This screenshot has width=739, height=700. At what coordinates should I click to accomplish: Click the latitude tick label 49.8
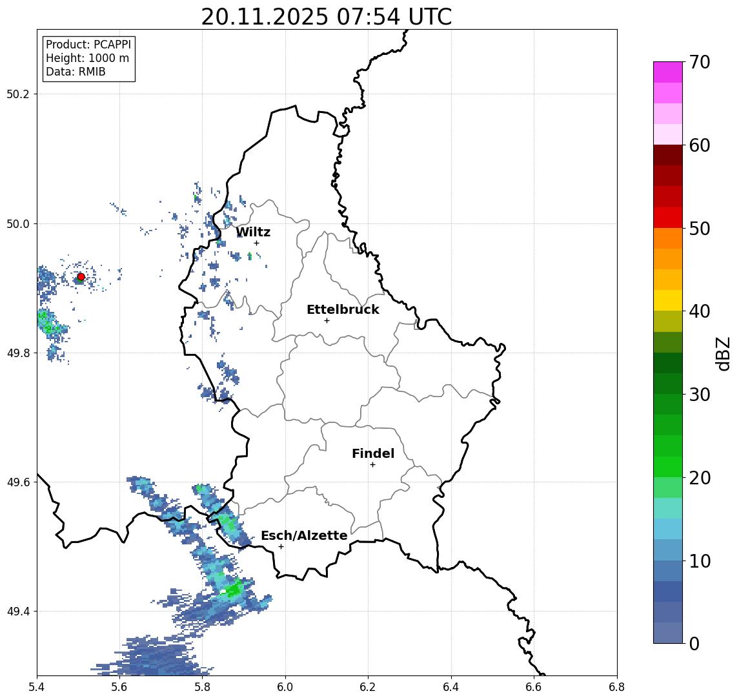pyautogui.click(x=18, y=353)
